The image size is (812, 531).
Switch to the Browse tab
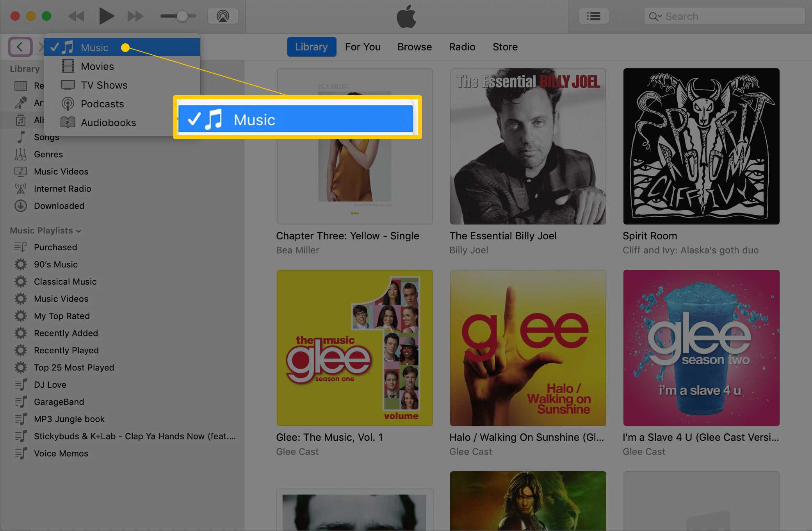click(x=415, y=47)
